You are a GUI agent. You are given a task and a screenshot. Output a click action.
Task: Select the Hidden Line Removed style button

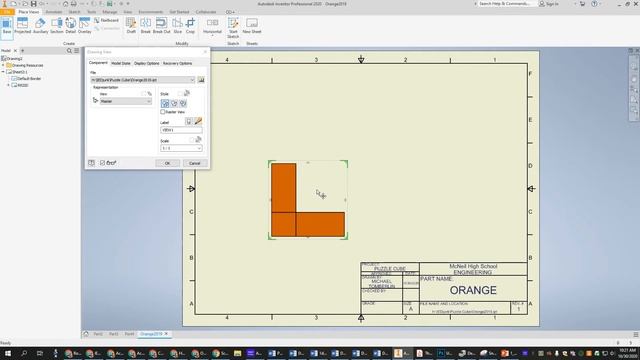(x=174, y=103)
